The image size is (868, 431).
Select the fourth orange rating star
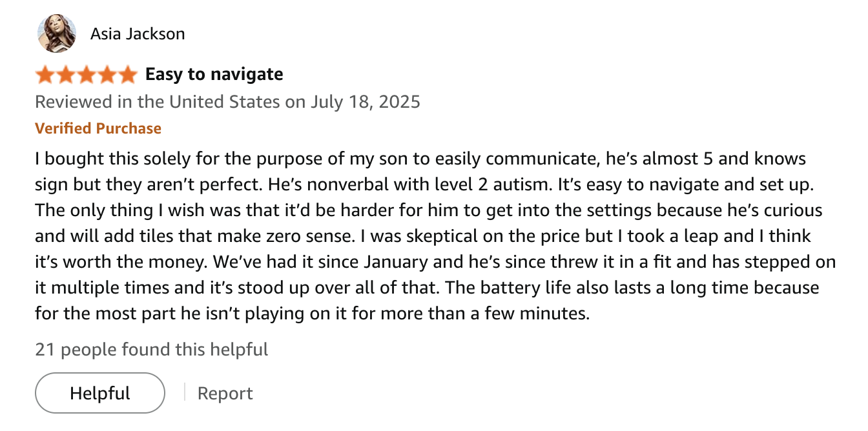107,75
